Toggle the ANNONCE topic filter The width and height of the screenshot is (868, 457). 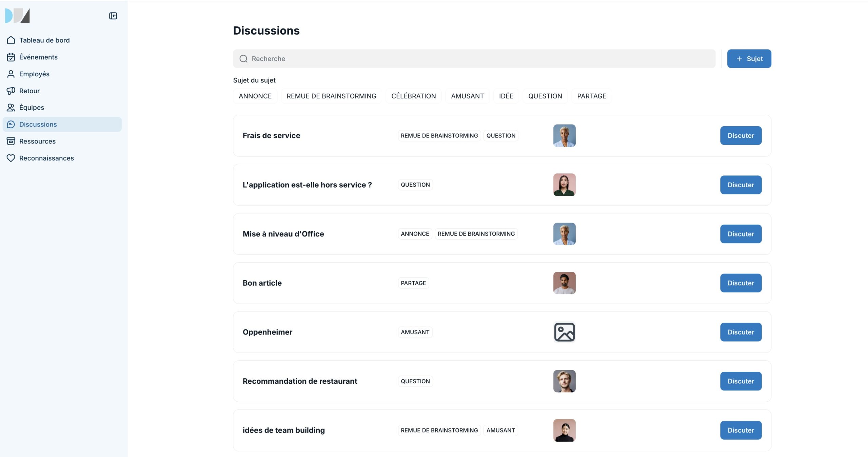coord(255,96)
